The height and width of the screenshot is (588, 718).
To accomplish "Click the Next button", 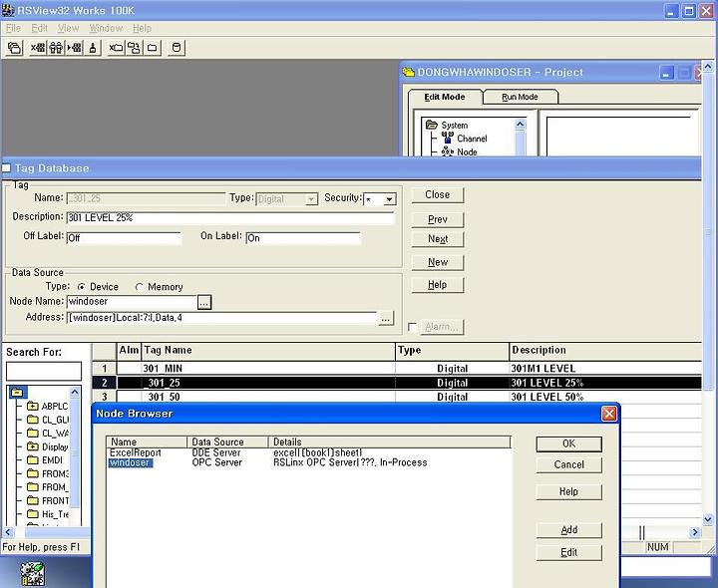I will point(438,239).
